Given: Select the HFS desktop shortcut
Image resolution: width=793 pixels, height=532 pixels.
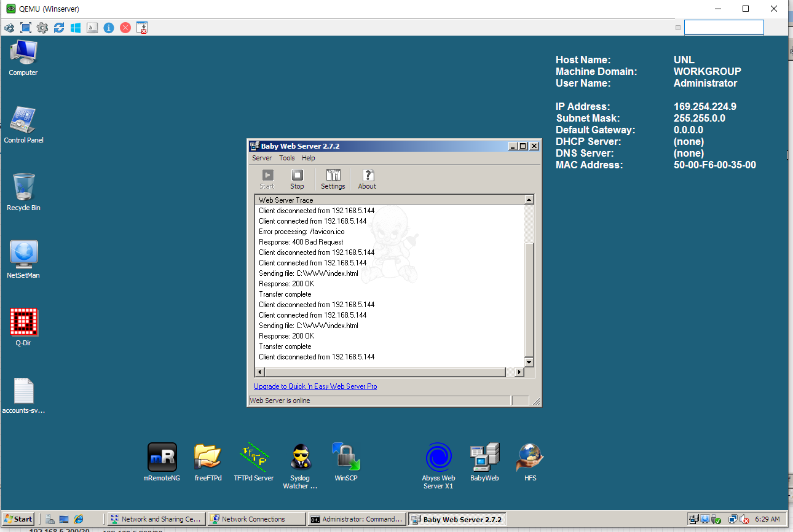Looking at the screenshot, I should tap(530, 463).
